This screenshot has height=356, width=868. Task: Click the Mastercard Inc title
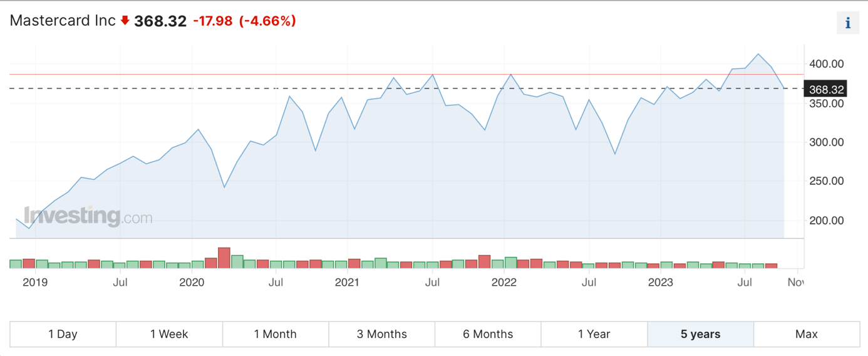63,21
